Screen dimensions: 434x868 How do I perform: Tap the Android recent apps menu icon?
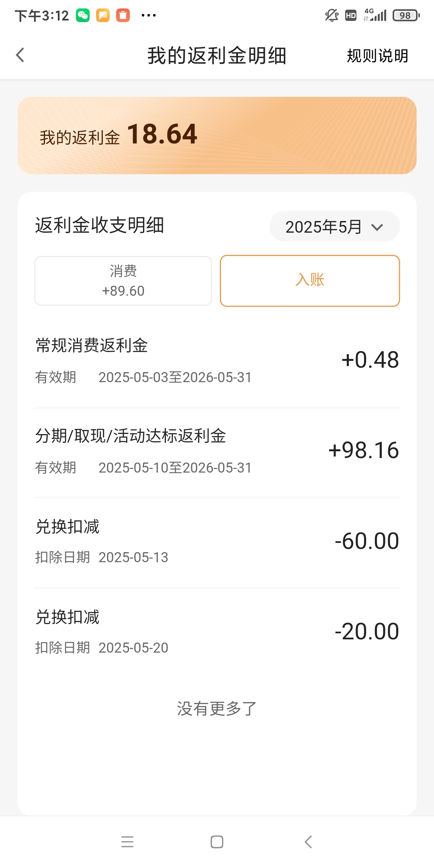pos(127,841)
